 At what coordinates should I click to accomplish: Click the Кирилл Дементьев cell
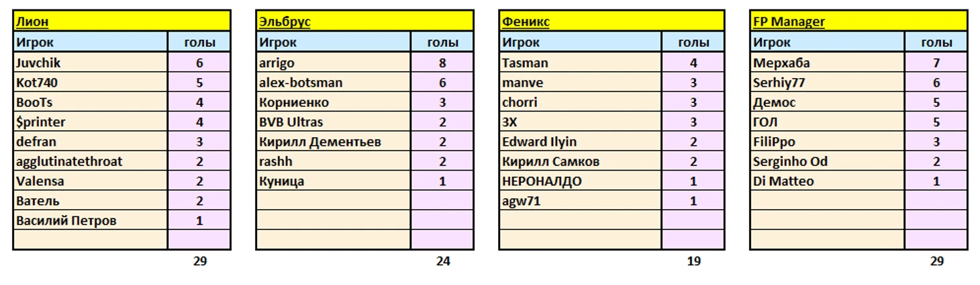click(320, 142)
